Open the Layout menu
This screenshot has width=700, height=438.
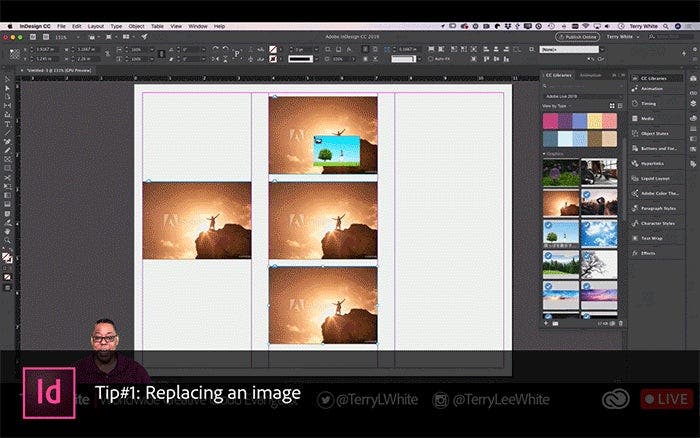95,25
